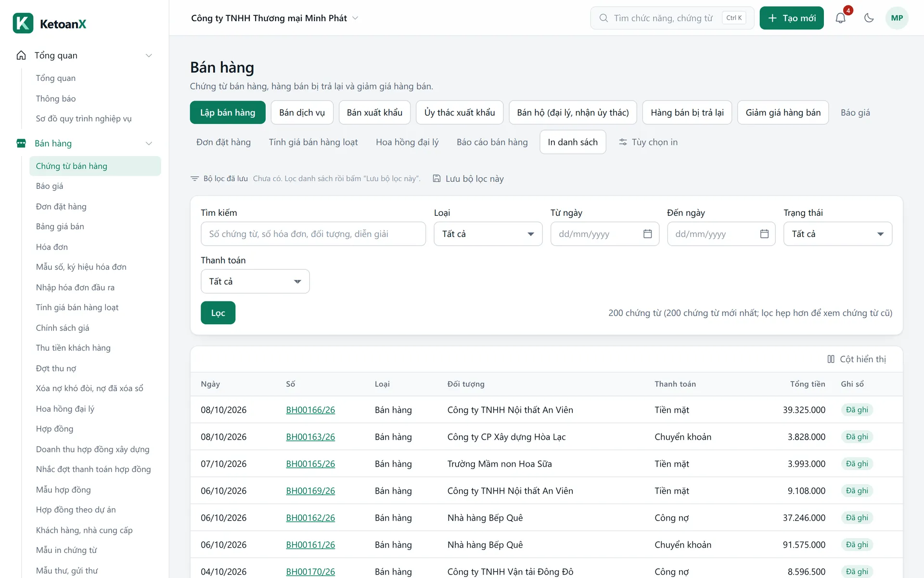Open Báo cáo bán hàng link

492,142
